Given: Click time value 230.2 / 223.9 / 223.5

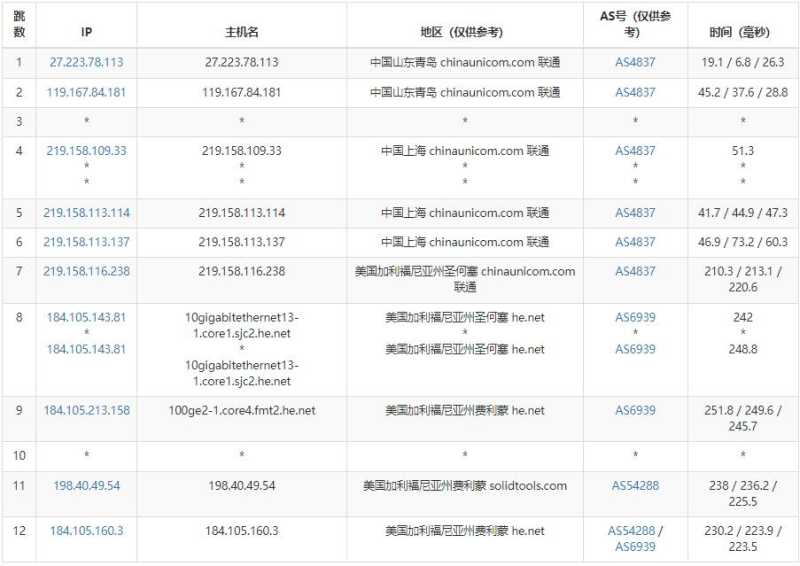Looking at the screenshot, I should (742, 538).
